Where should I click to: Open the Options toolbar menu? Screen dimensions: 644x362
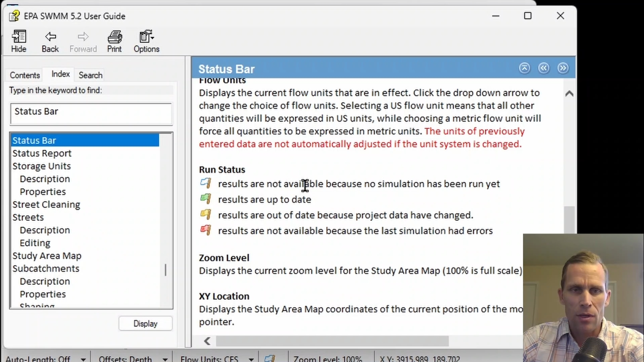pyautogui.click(x=146, y=41)
